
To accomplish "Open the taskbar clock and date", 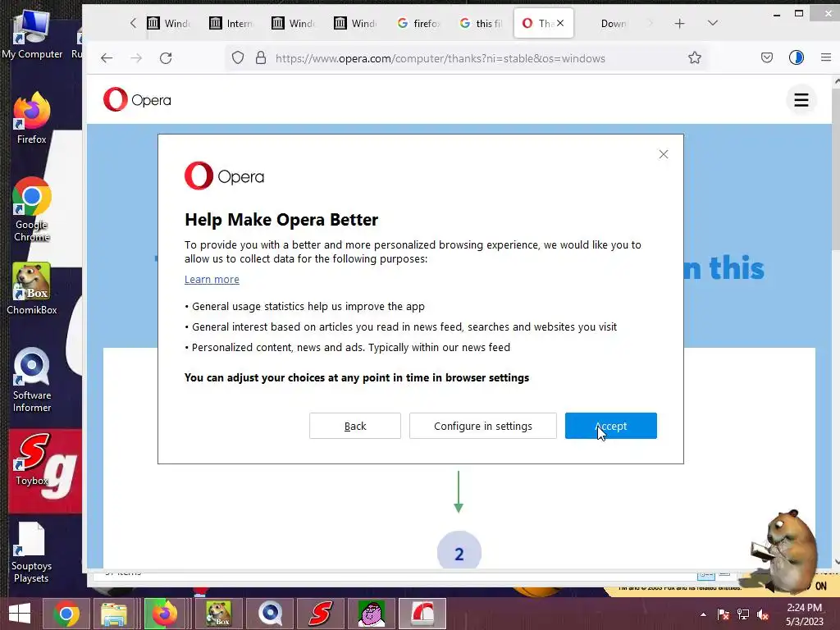I will 804,614.
